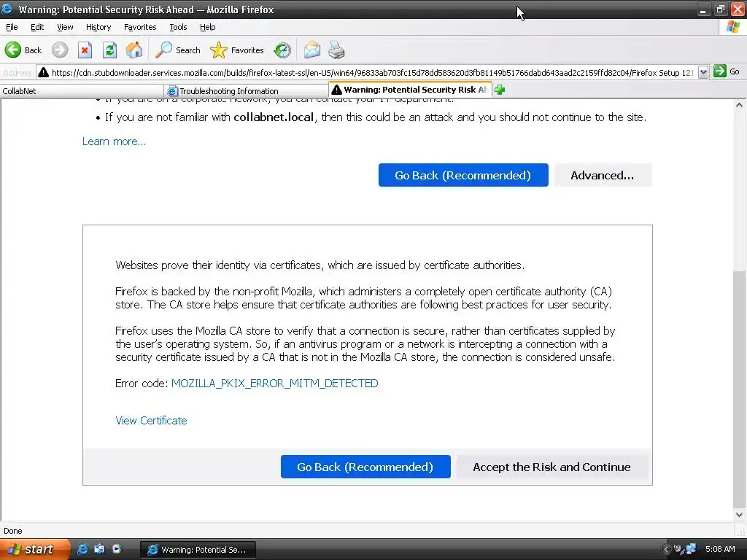Image resolution: width=747 pixels, height=560 pixels.
Task: Click the 5:08 AM clock
Action: pos(720,549)
